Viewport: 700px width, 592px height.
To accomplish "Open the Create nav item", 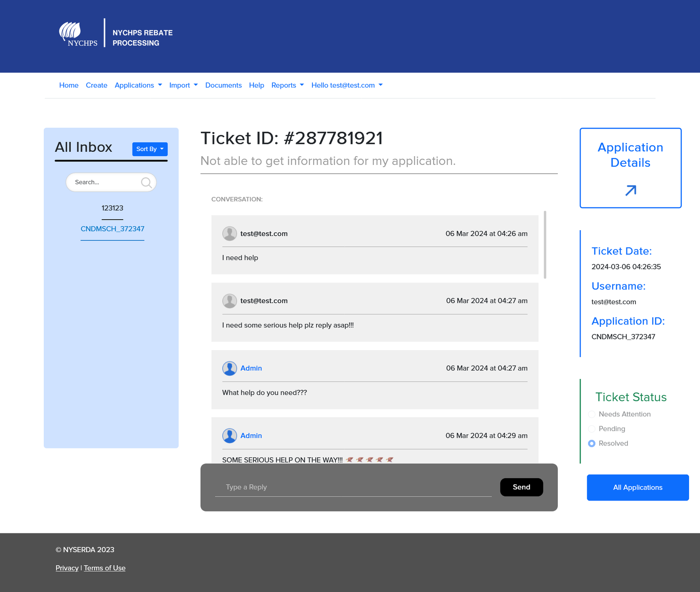I will (97, 85).
